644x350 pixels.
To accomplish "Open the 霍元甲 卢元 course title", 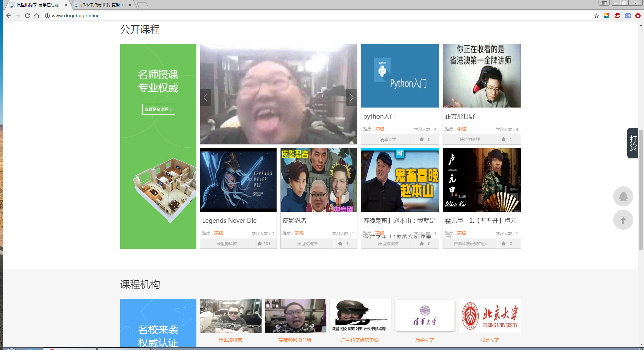I will pos(481,221).
